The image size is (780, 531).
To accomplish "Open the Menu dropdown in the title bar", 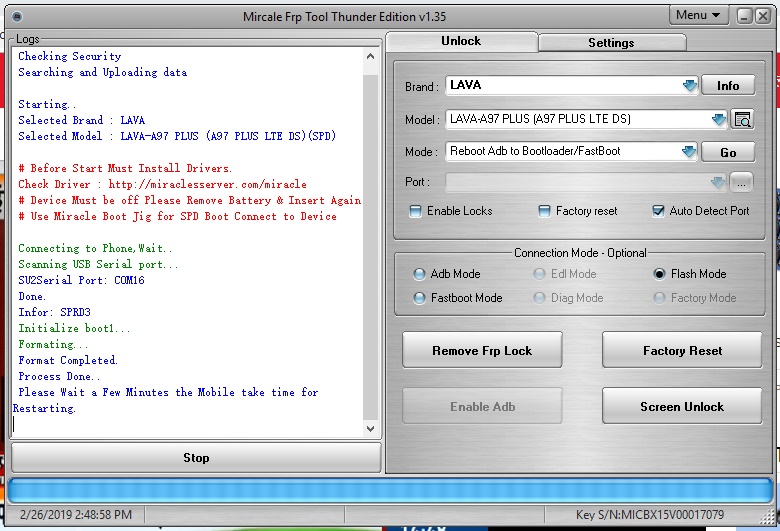I will (x=698, y=15).
